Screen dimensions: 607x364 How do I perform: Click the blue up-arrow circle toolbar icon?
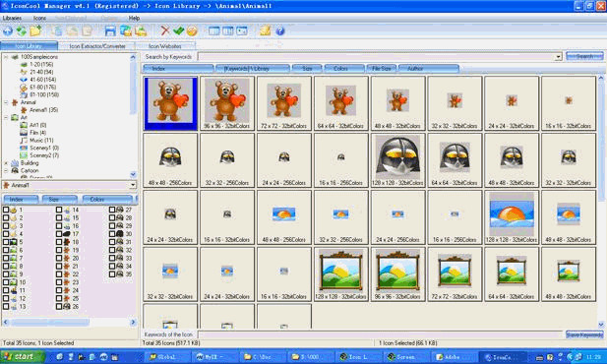coord(8,30)
